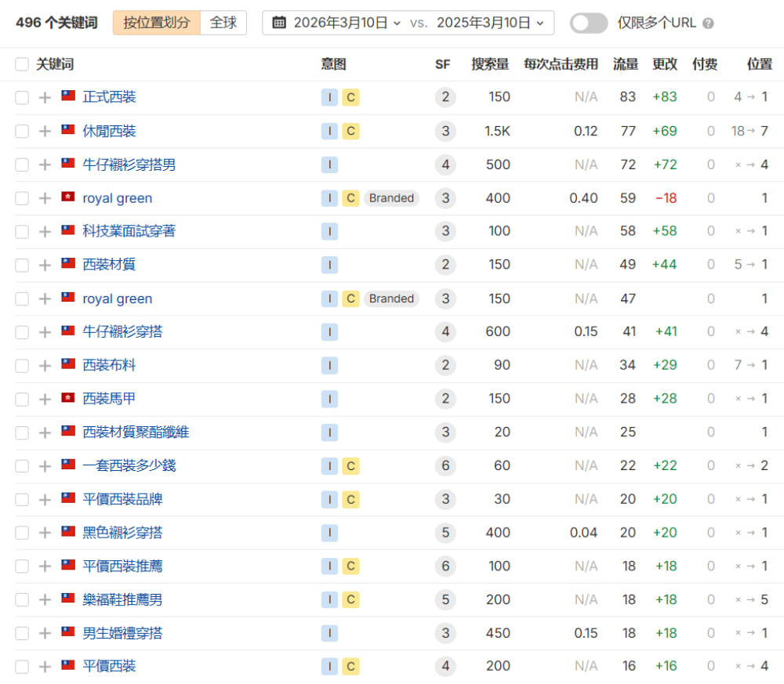Screen dimensions: 784x684
Task: Click the Branded tag on royal green
Action: pyautogui.click(x=391, y=198)
